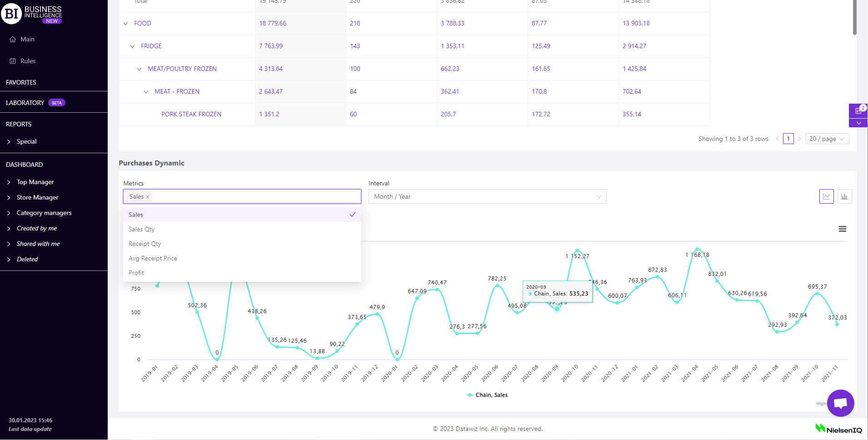
Task: Open the chat support bubble
Action: point(840,403)
